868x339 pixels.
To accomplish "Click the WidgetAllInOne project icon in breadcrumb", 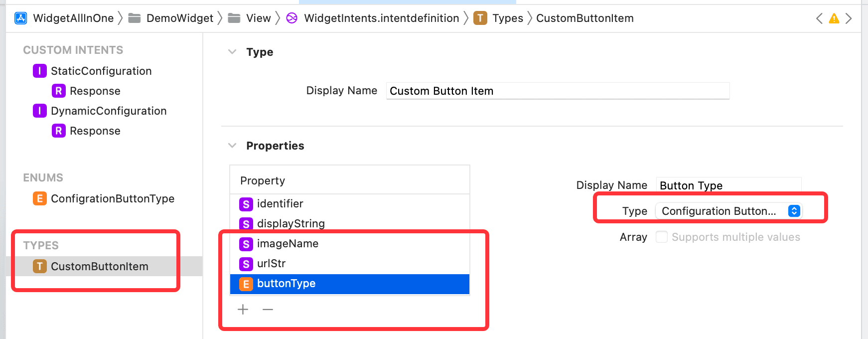I will tap(21, 18).
